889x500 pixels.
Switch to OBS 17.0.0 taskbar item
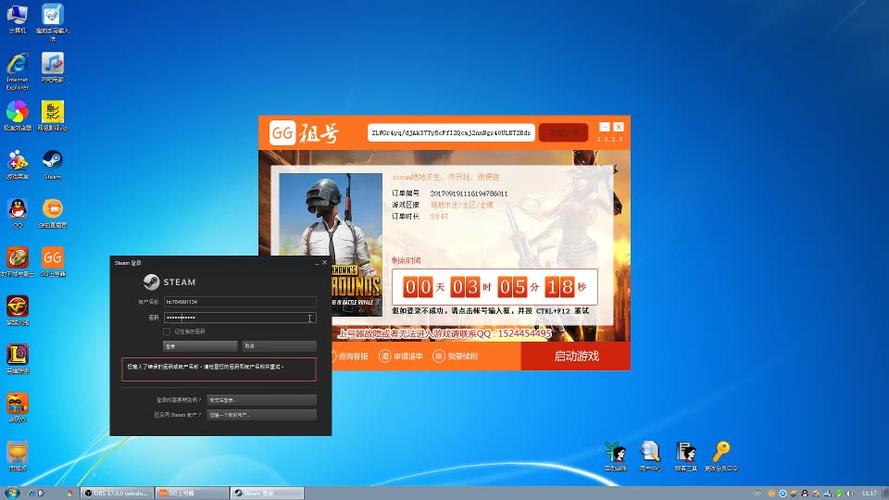click(117, 493)
